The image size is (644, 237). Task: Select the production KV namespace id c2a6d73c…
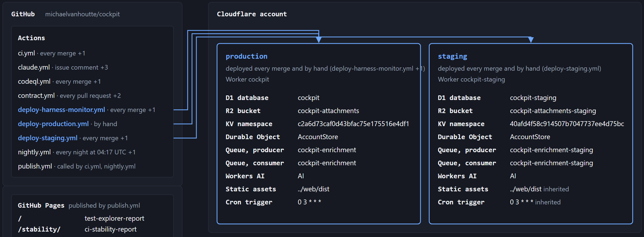click(x=353, y=124)
